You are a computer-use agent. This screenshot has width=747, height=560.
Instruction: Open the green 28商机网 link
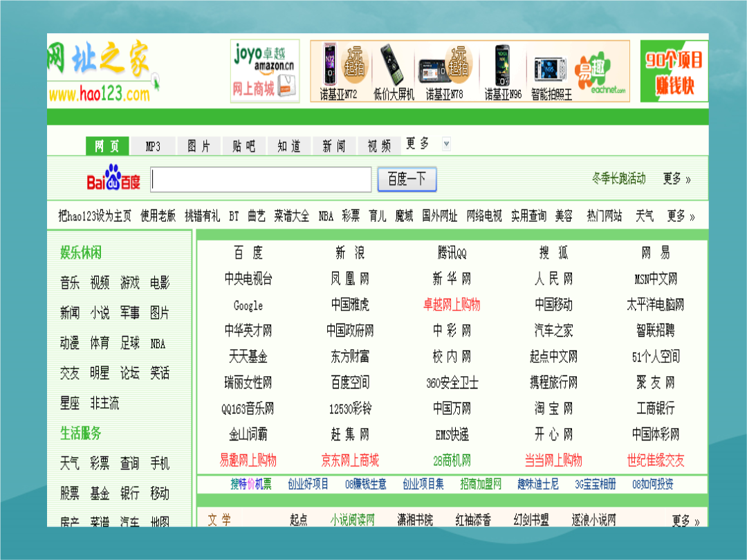(452, 460)
